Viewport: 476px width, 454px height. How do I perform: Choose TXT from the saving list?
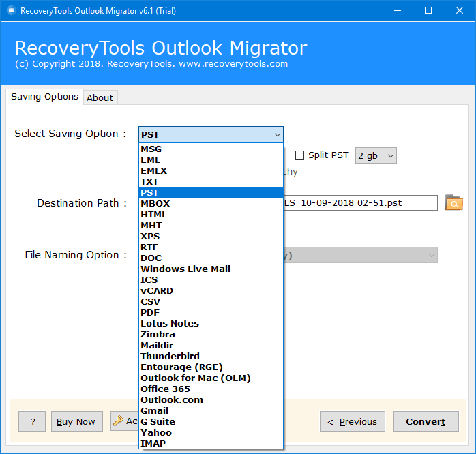pos(211,182)
